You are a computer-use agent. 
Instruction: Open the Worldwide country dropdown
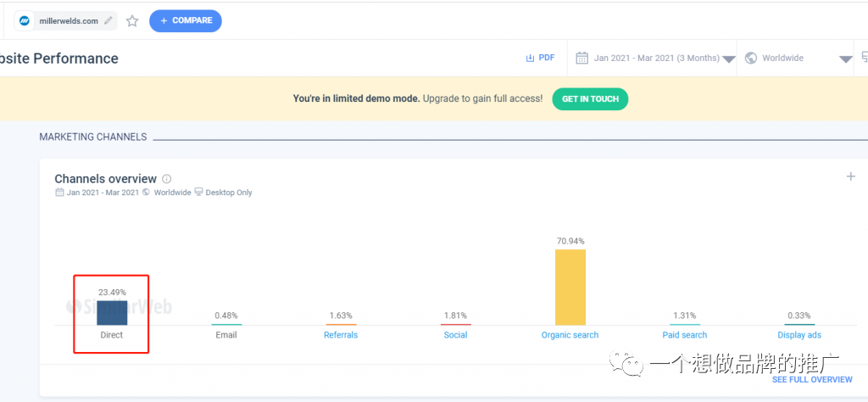845,59
